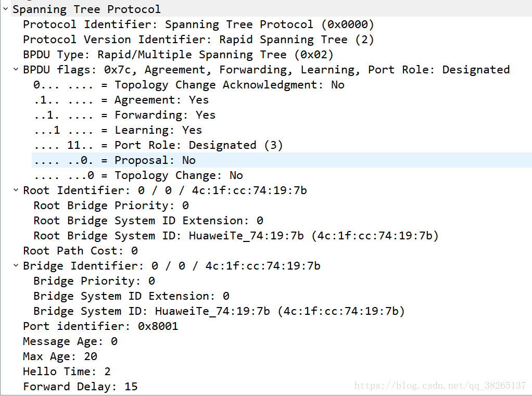Select the Message Age: 0 row

click(70, 341)
